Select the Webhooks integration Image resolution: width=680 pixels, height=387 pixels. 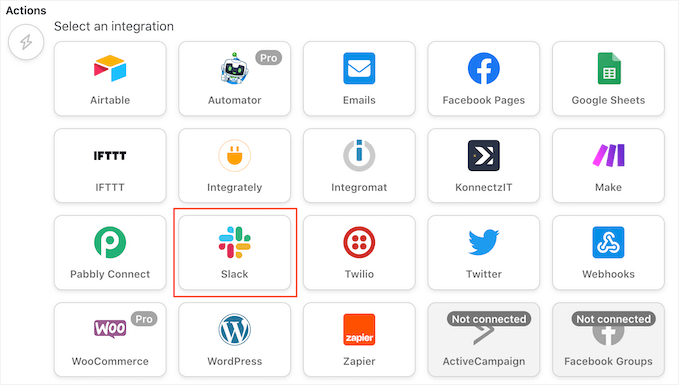[x=608, y=253]
